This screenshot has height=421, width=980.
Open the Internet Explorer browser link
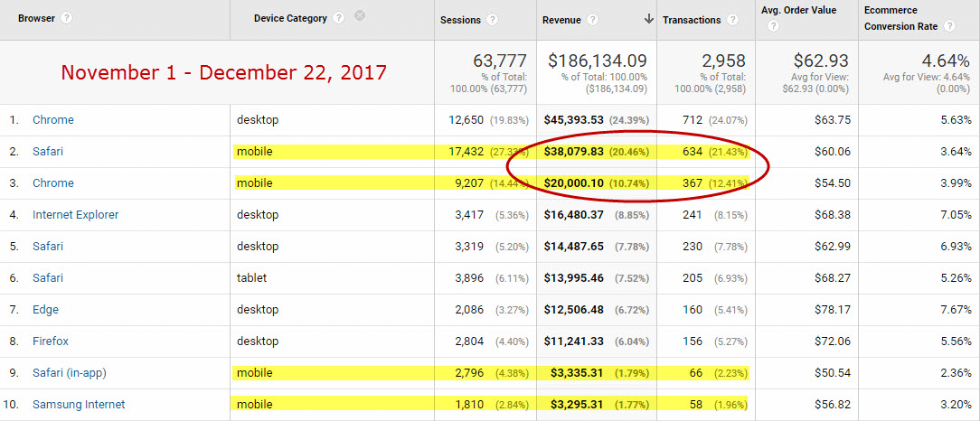pos(75,215)
